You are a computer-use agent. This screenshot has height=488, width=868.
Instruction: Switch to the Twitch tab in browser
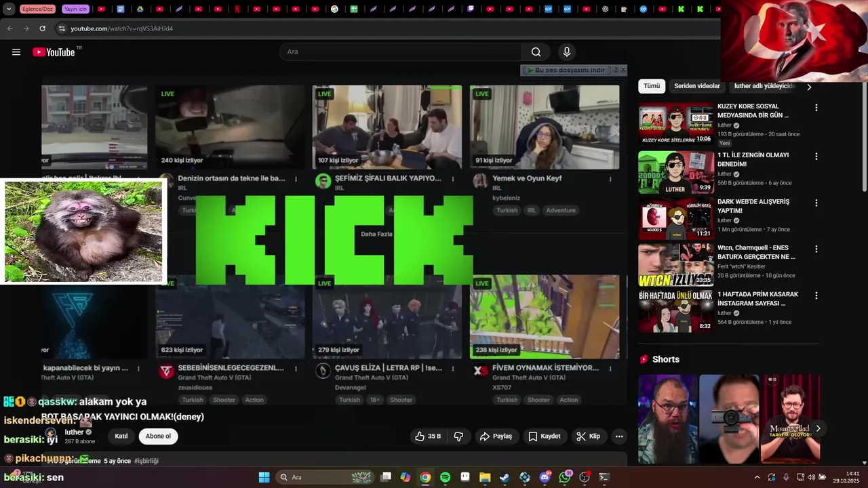471,9
